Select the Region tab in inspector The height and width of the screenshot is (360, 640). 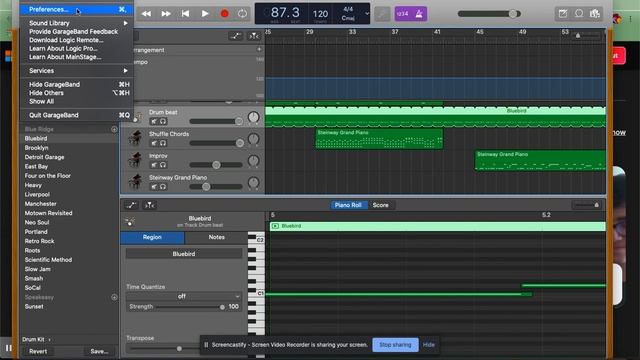pos(152,237)
